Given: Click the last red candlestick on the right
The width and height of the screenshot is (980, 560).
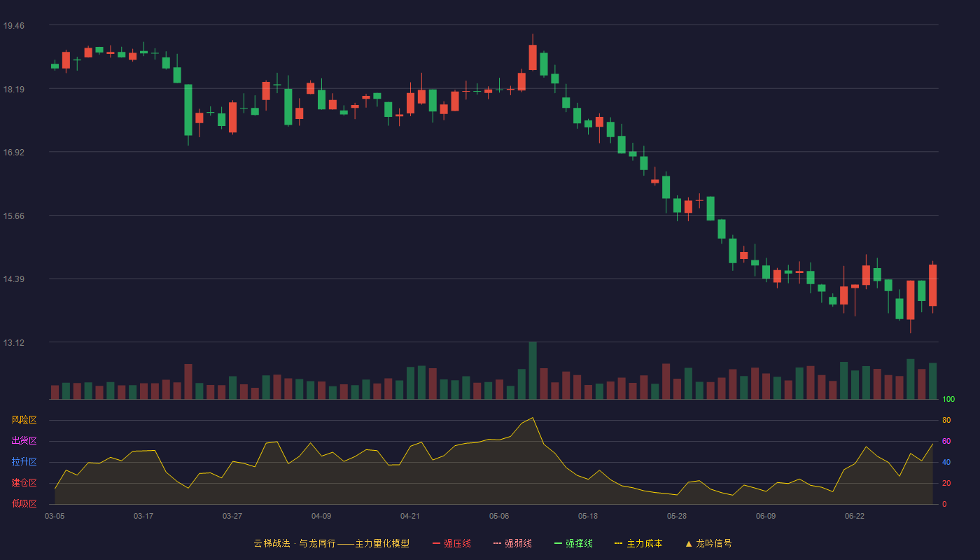Looking at the screenshot, I should pos(932,286).
